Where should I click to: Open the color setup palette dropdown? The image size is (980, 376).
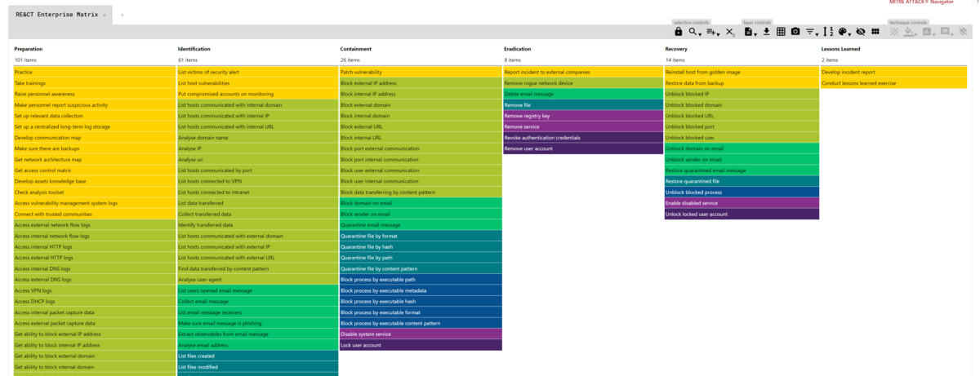coord(844,32)
